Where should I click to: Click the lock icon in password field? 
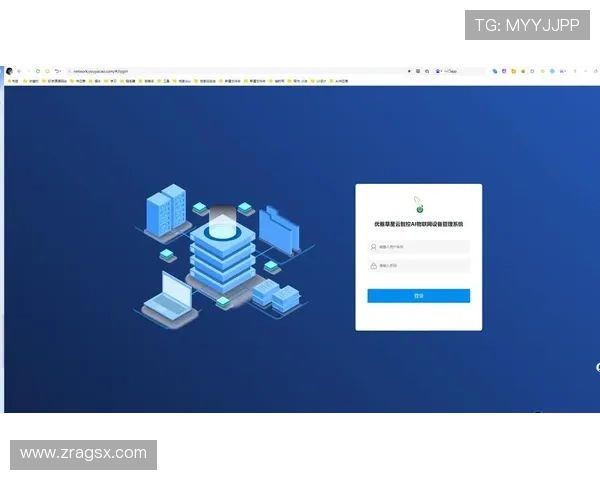[374, 266]
